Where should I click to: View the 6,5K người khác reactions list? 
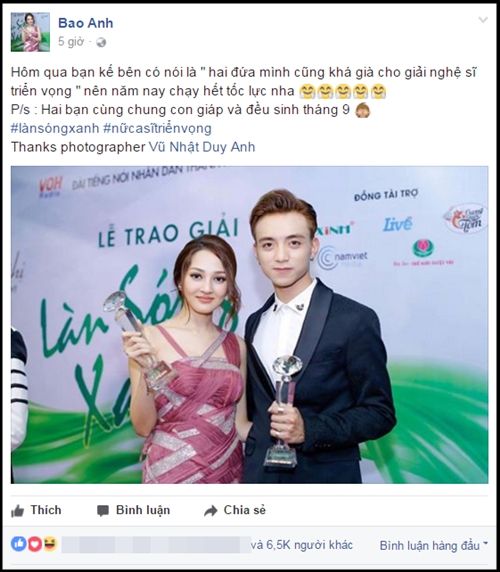(302, 545)
